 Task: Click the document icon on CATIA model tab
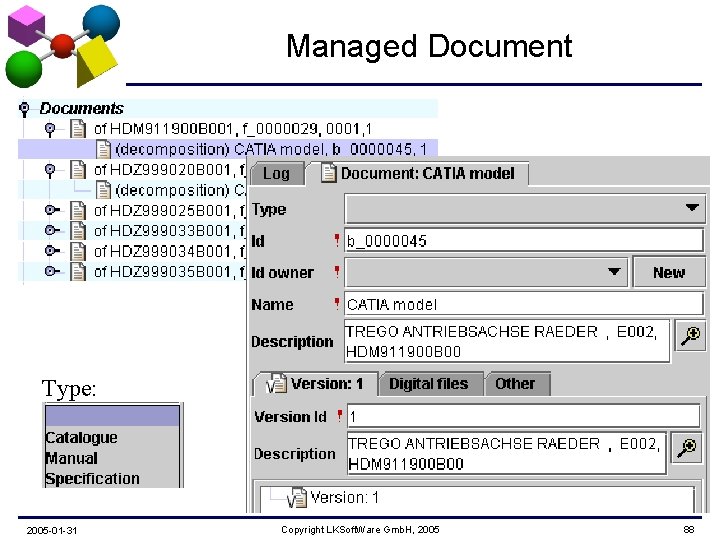pyautogui.click(x=328, y=173)
